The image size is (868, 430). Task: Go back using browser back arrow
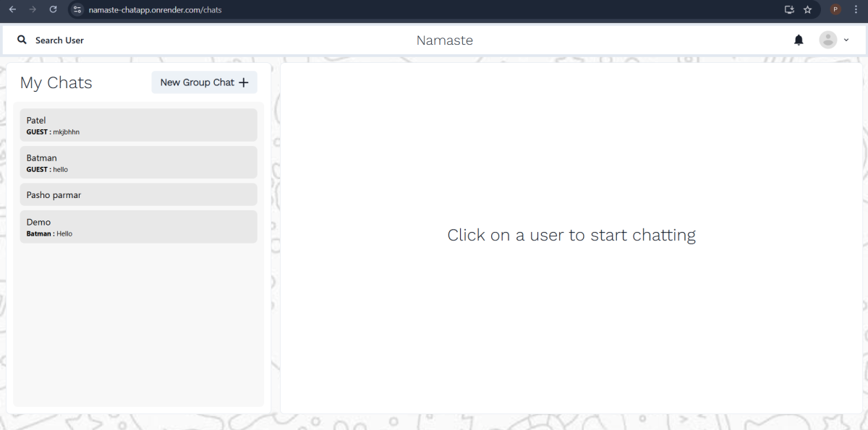[x=12, y=9]
